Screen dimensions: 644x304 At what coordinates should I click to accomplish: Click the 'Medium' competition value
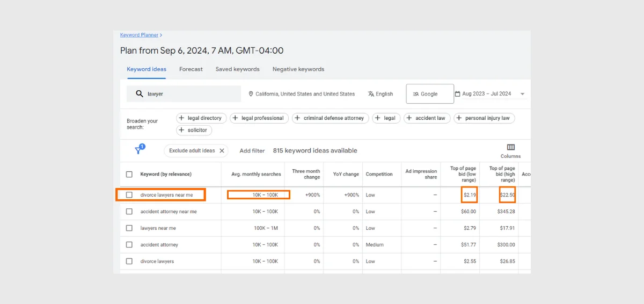click(x=375, y=245)
